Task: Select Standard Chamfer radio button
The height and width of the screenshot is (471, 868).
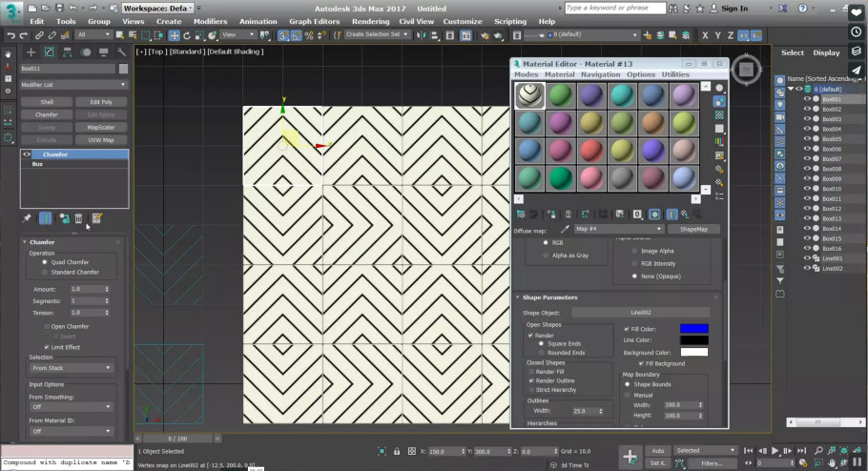Action: point(45,273)
